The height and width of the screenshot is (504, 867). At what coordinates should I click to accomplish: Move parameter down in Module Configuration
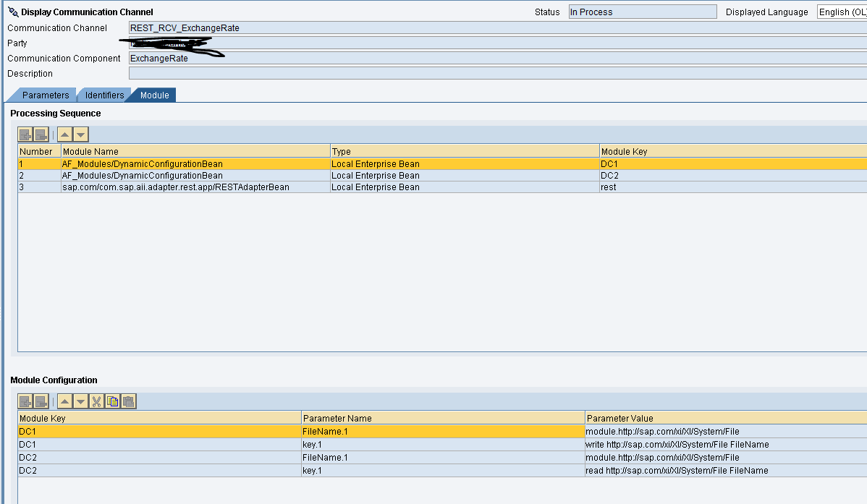81,401
